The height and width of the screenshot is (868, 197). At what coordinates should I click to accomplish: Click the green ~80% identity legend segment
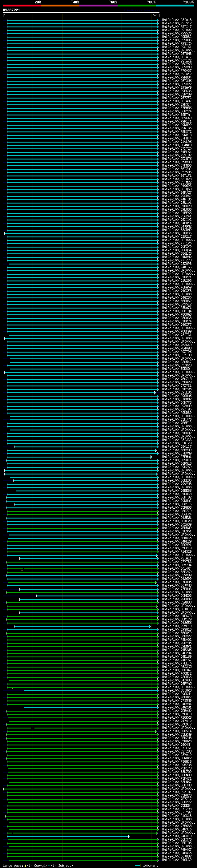pyautogui.click(x=137, y=6)
